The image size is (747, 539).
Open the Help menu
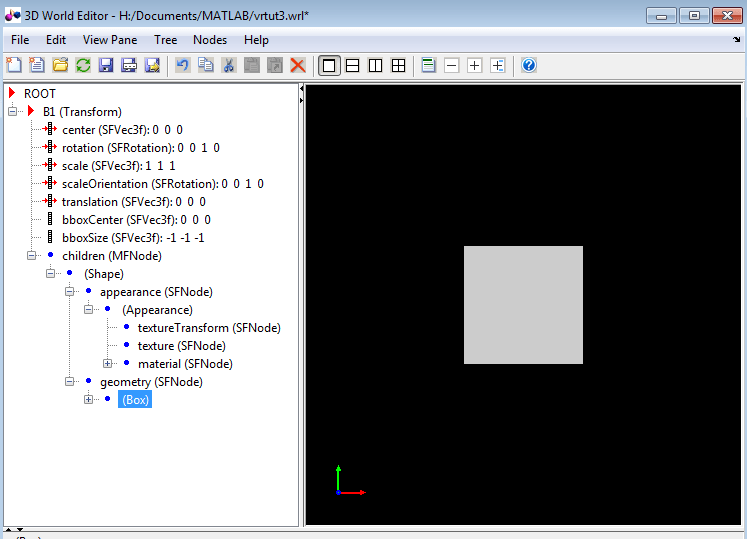pos(256,40)
